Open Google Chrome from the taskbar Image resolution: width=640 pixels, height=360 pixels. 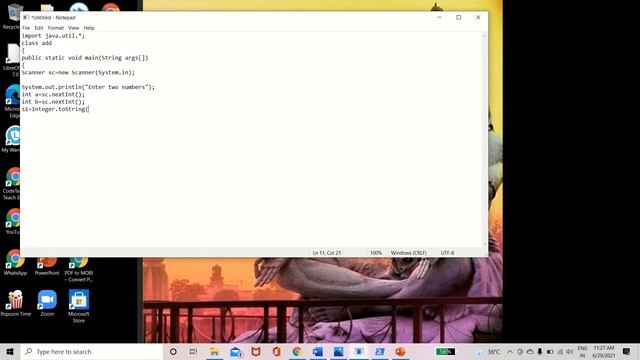point(297,351)
